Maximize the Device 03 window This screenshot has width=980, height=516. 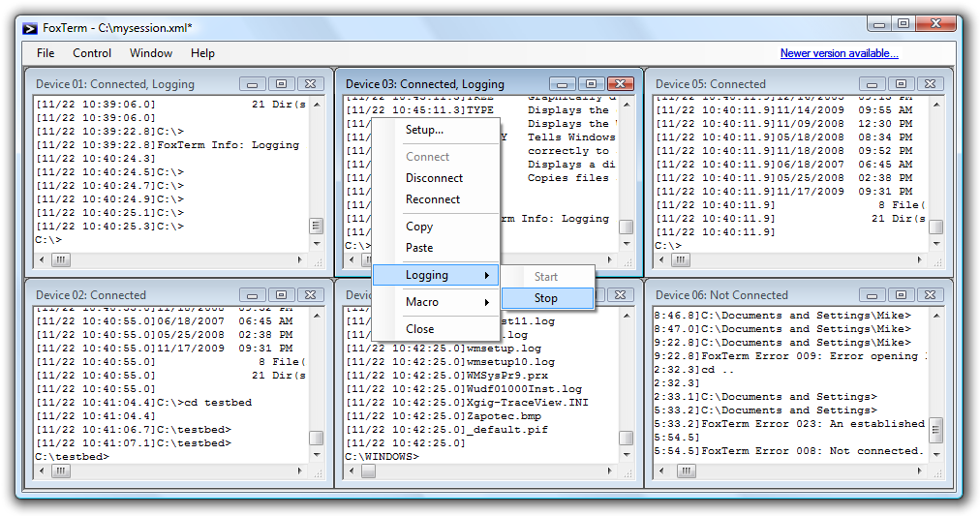592,83
